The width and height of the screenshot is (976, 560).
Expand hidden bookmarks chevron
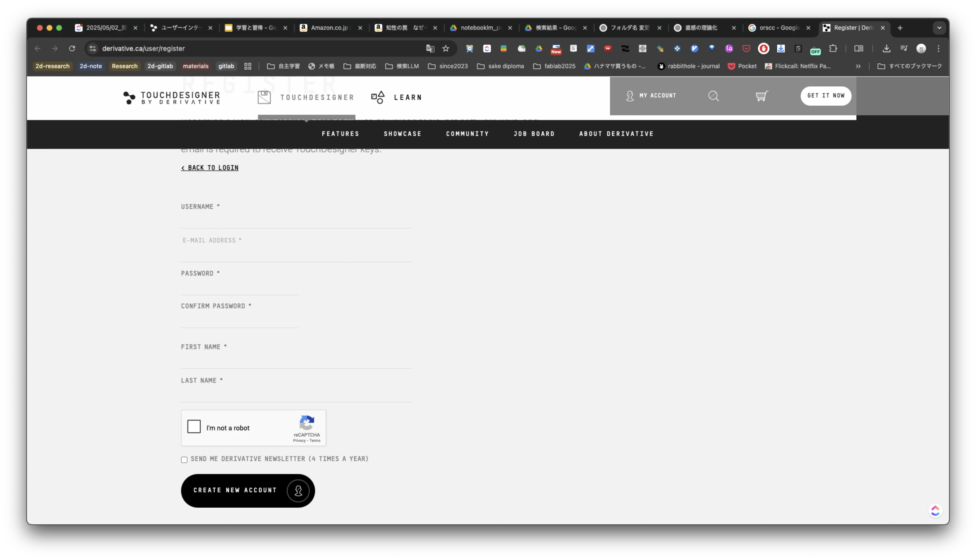858,66
